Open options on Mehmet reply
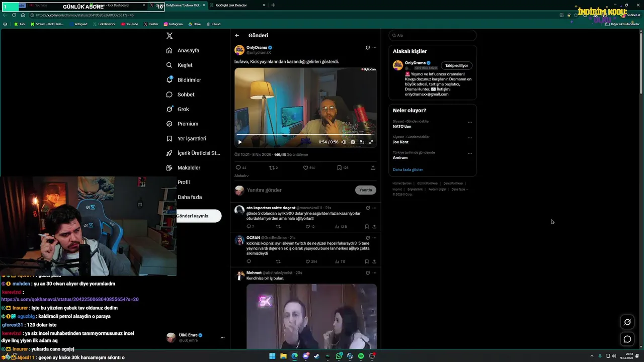 click(x=374, y=273)
